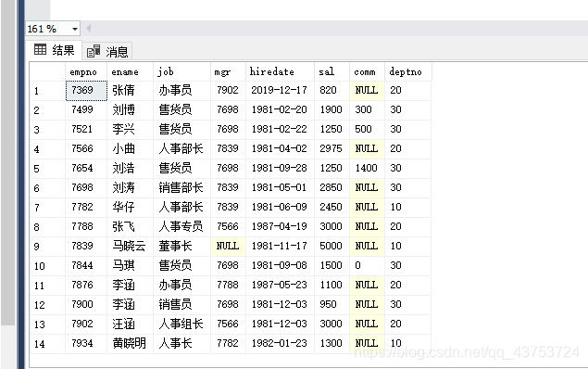Click the name cell 张倩
Screen dimensions: 588x369
point(131,91)
